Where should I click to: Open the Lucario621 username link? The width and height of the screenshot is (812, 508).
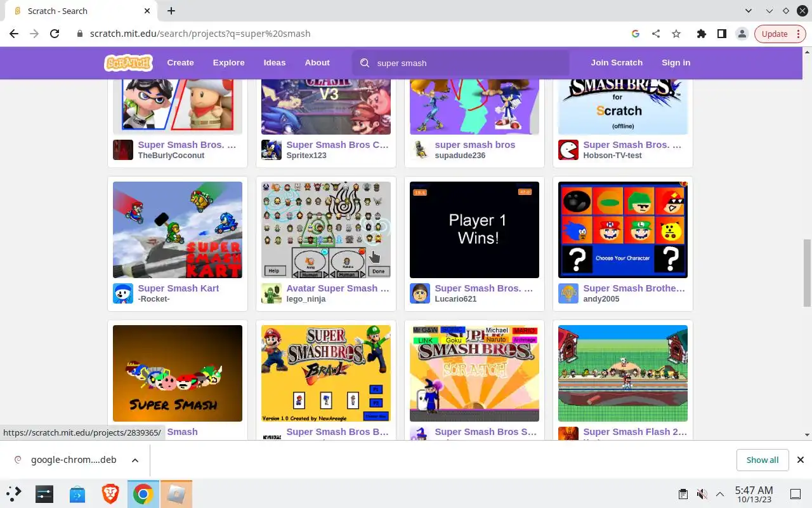click(x=455, y=299)
